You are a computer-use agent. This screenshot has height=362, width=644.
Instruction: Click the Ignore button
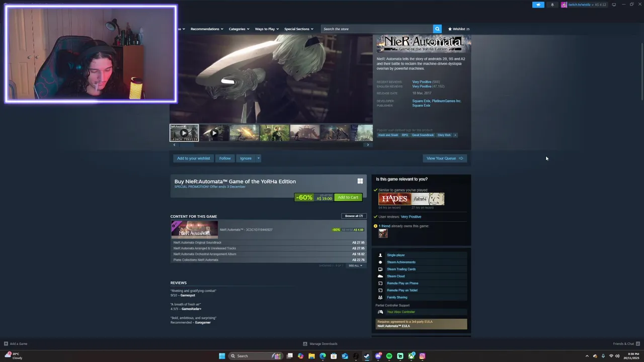coord(246,158)
